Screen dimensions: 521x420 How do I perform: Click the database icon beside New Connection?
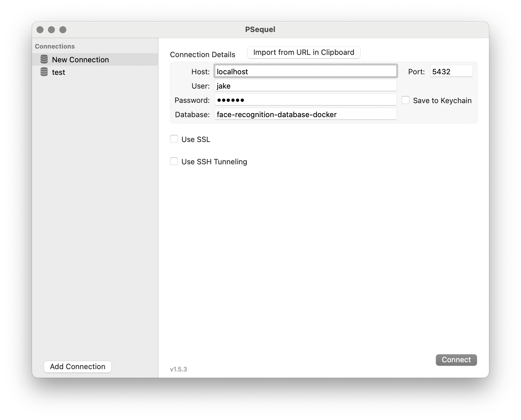click(x=44, y=59)
